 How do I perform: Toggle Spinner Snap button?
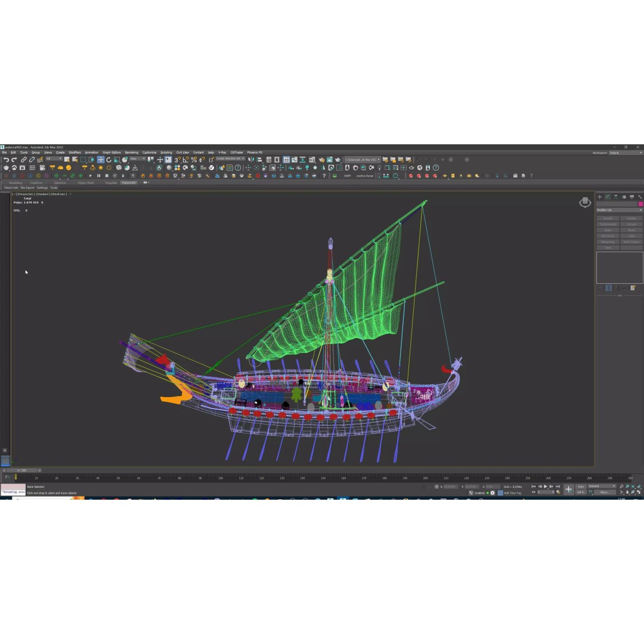pos(202,160)
